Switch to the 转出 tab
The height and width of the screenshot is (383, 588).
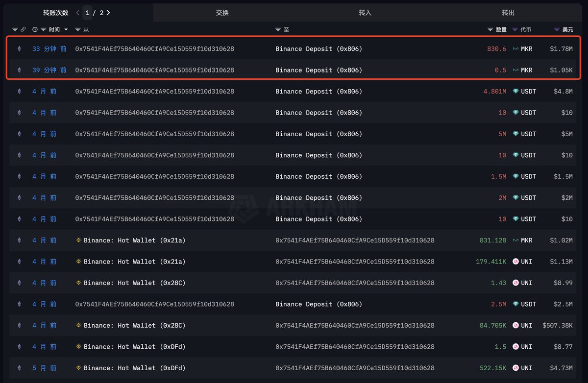pyautogui.click(x=508, y=13)
